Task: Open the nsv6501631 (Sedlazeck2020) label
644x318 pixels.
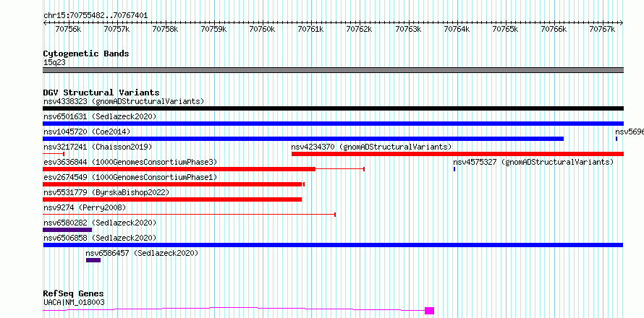Action: [100, 116]
